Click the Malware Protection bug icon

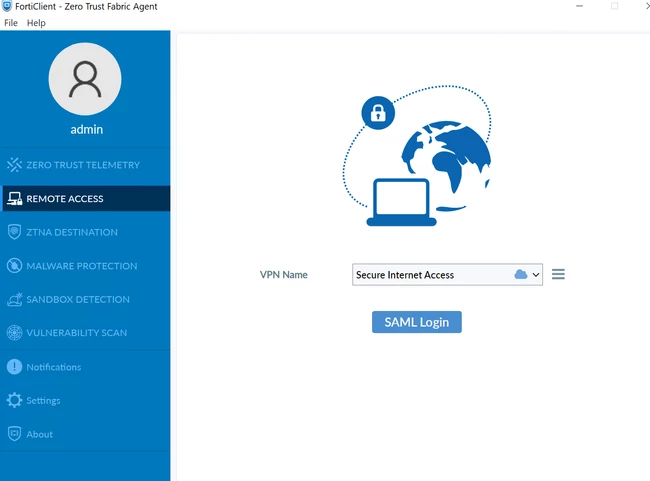14,265
